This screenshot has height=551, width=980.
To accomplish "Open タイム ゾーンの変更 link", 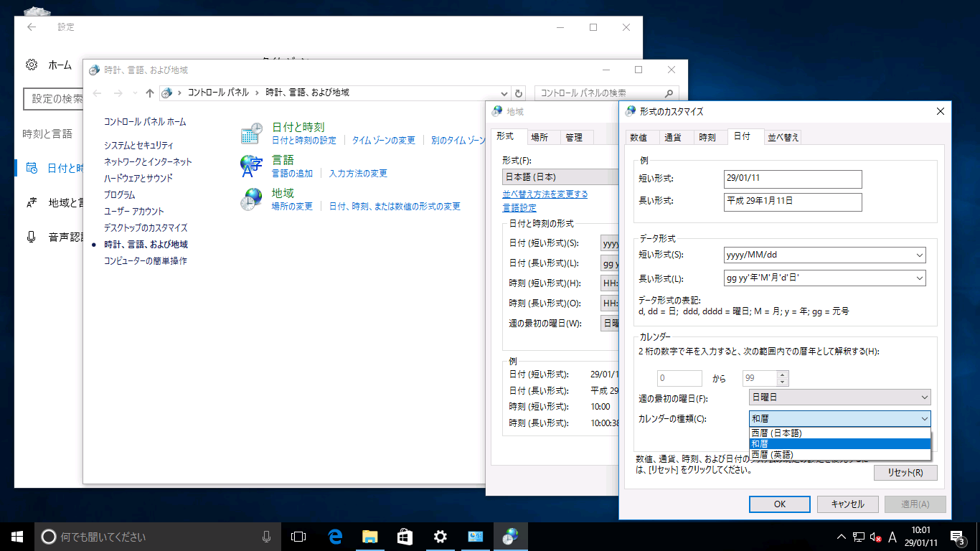I will tap(384, 141).
